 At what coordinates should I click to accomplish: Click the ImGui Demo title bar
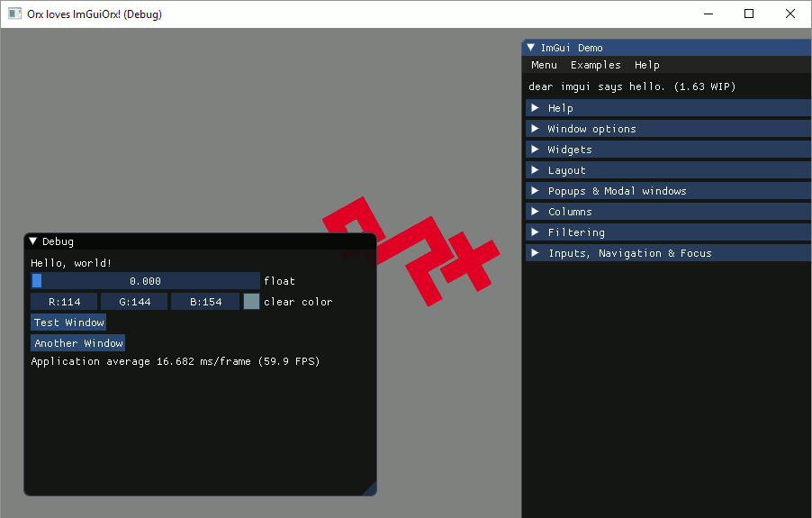[x=667, y=48]
